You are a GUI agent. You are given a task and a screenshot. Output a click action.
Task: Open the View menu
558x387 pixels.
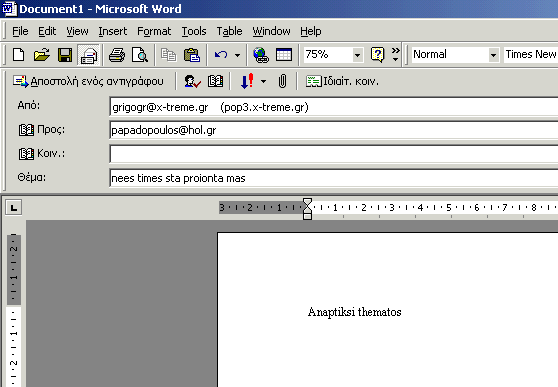click(x=77, y=31)
